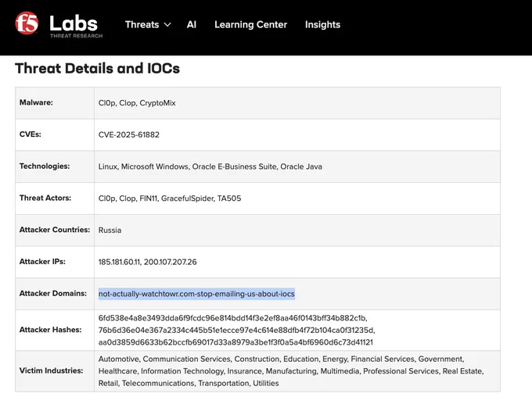Open the Learning Center page
This screenshot has height=404, width=532.
pos(250,24)
